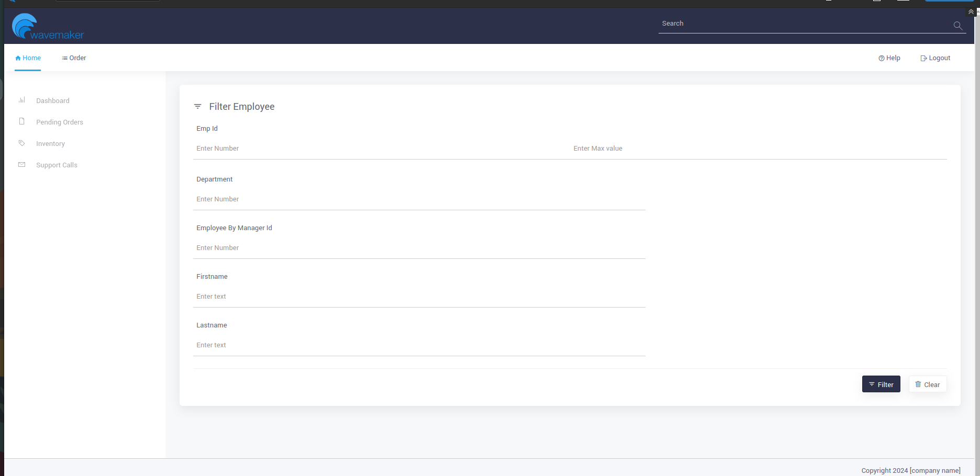Click the Pending Orders document icon
The image size is (980, 476).
point(22,121)
